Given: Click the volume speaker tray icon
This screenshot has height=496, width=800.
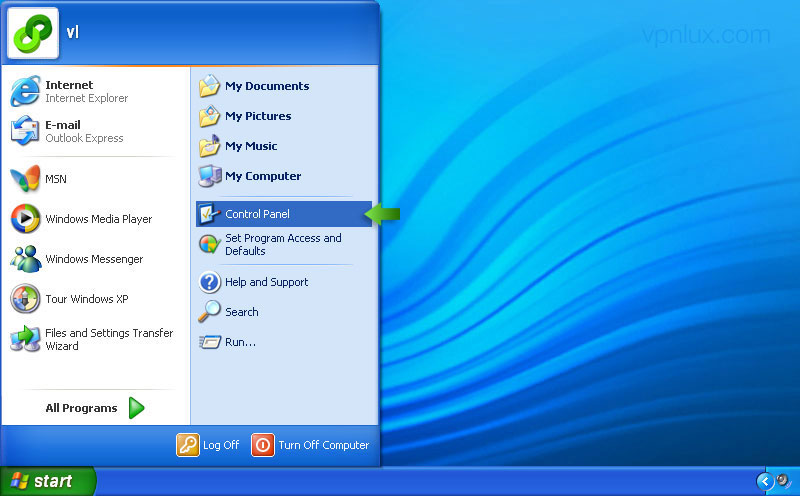Looking at the screenshot, I should tap(784, 481).
